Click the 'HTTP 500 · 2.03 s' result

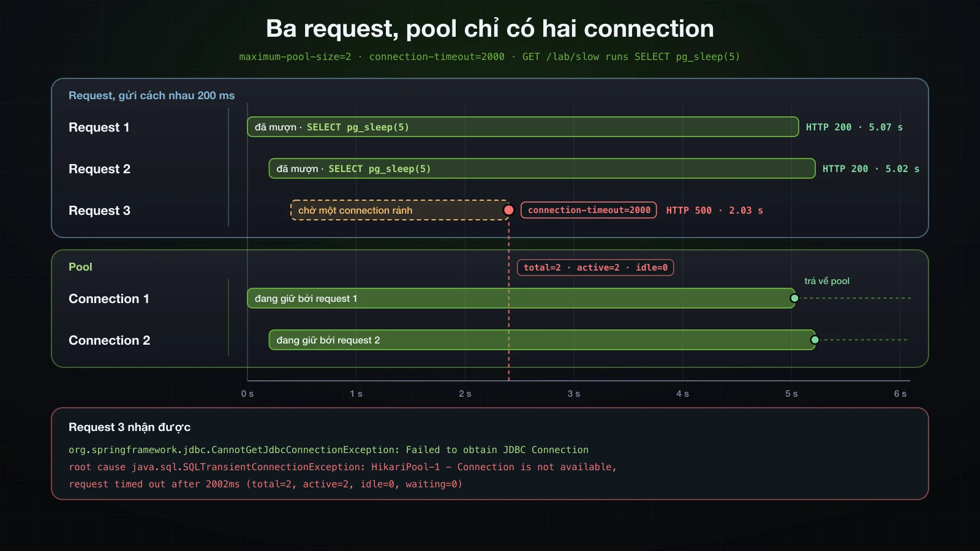(x=714, y=210)
